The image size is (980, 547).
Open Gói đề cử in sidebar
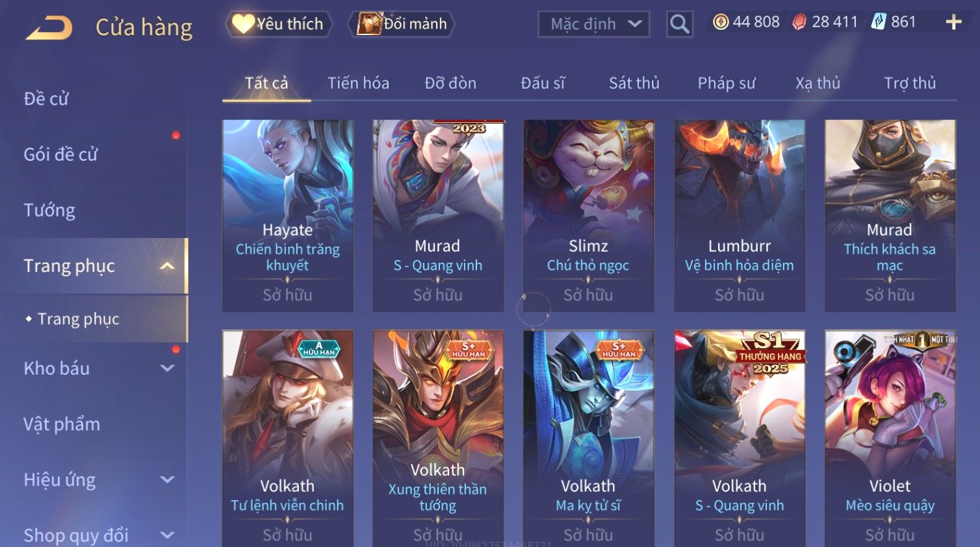pos(60,154)
